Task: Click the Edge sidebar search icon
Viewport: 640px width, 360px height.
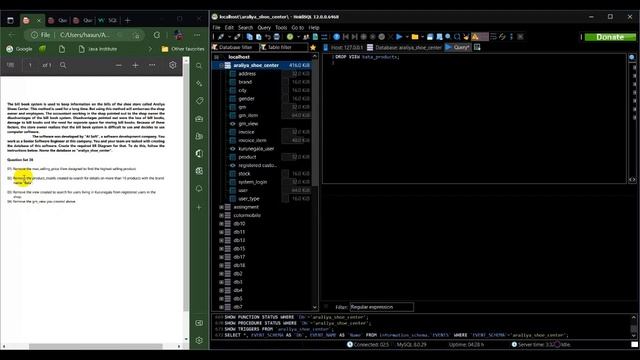Action: (199, 66)
